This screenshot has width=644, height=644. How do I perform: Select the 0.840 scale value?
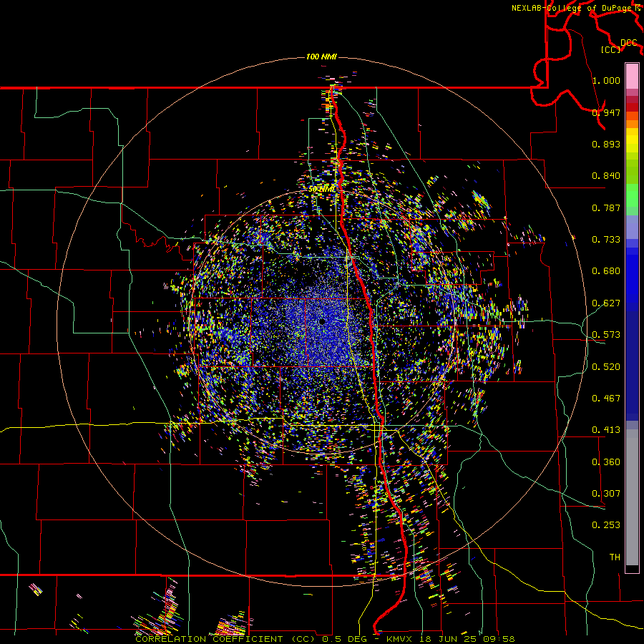[x=606, y=176]
